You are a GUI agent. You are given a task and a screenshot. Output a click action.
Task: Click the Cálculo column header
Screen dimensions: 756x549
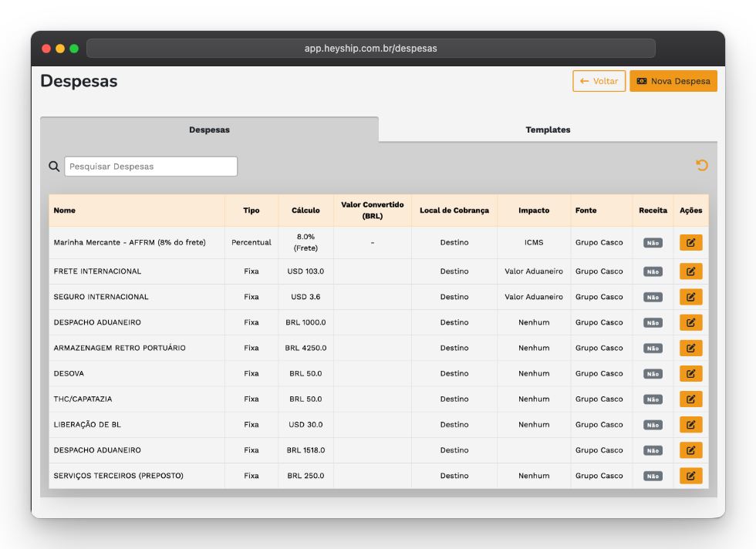point(305,211)
